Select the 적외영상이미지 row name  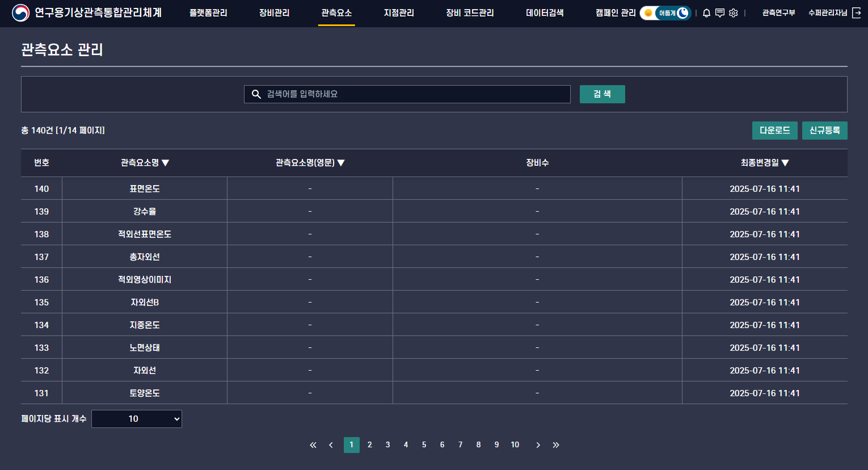(145, 279)
